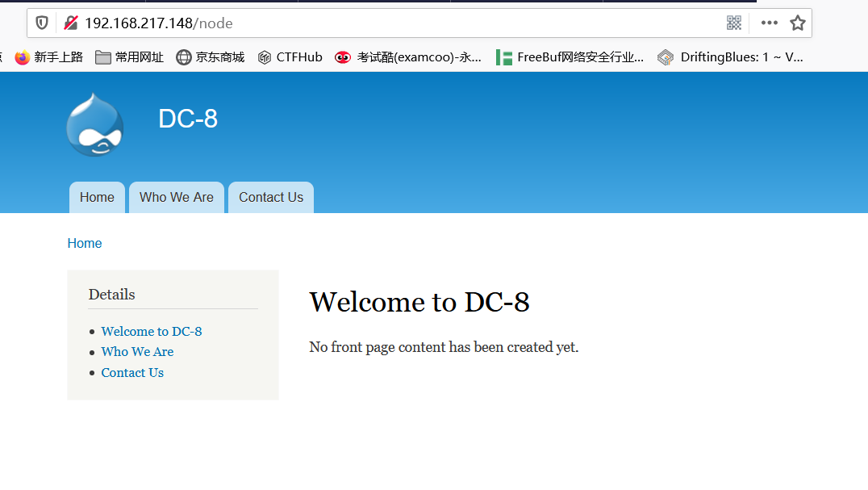The height and width of the screenshot is (490, 868).
Task: Click the QR code icon in address bar
Action: 734,23
